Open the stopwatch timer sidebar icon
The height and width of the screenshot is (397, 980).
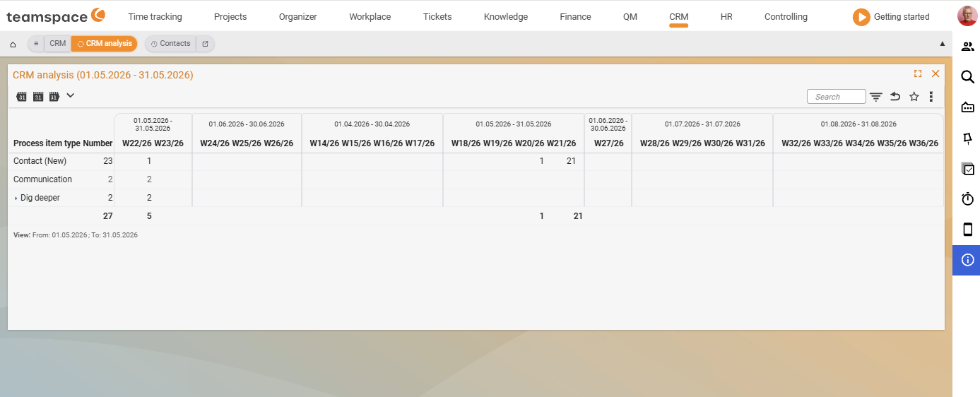click(968, 199)
